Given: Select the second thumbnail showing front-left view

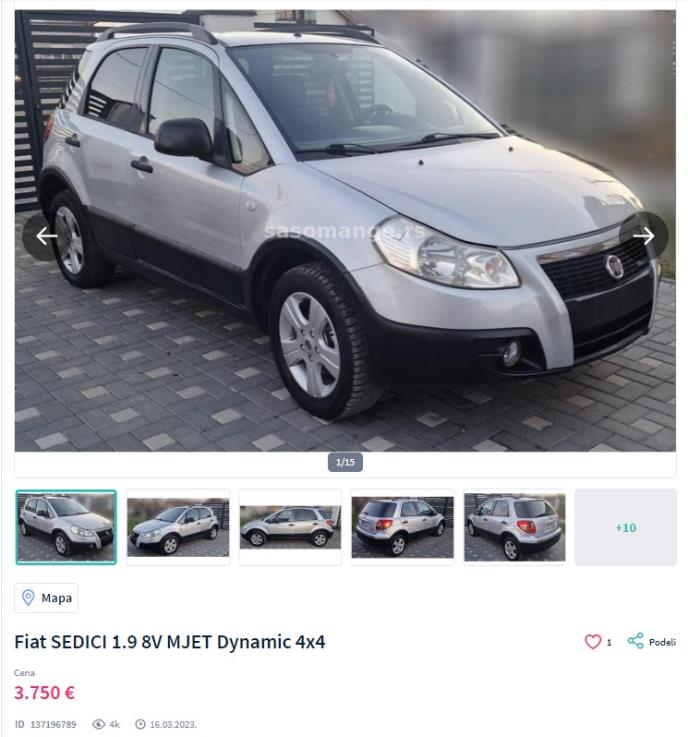Looking at the screenshot, I should tap(178, 527).
